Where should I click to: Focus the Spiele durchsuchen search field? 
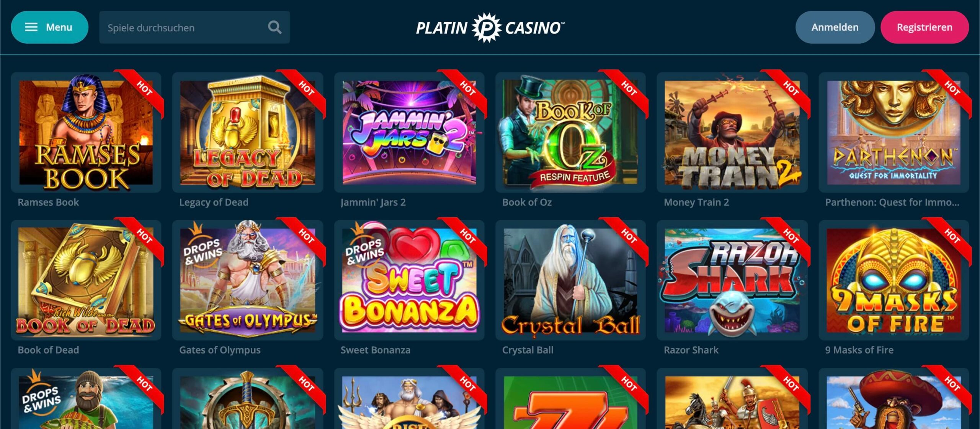click(194, 27)
